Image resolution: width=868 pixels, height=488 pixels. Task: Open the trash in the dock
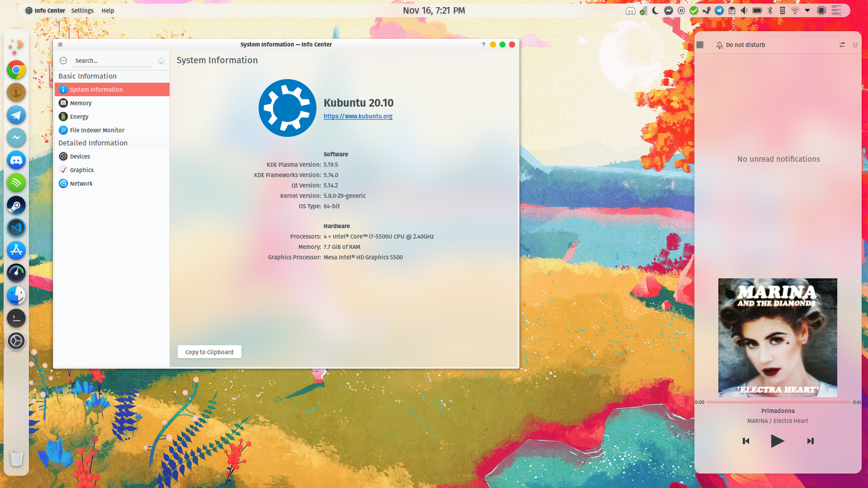(x=16, y=458)
